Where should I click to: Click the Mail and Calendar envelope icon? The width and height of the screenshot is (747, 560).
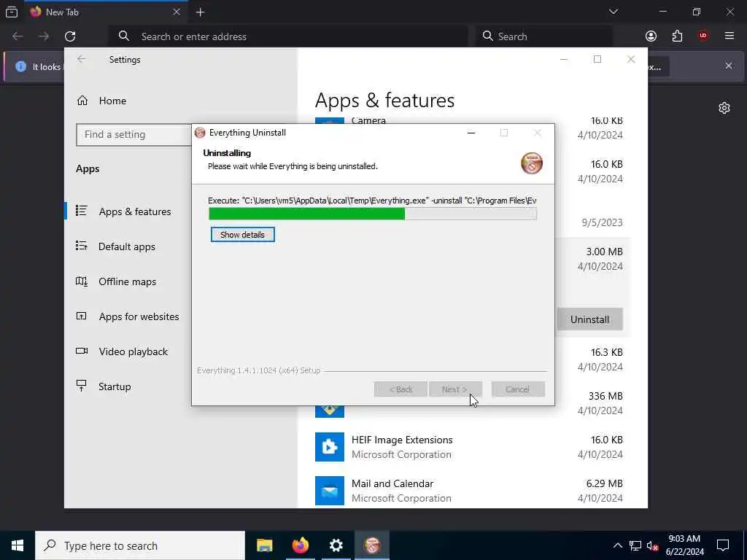coord(330,491)
